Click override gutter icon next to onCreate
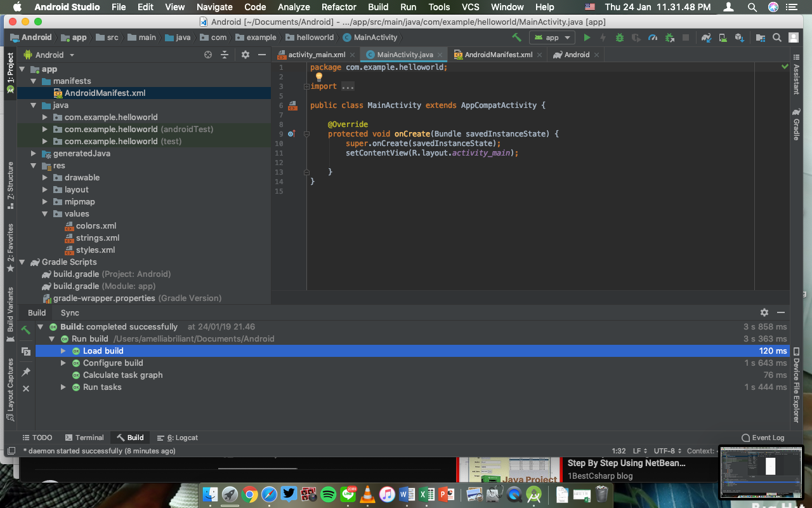The height and width of the screenshot is (508, 812). pos(291,133)
